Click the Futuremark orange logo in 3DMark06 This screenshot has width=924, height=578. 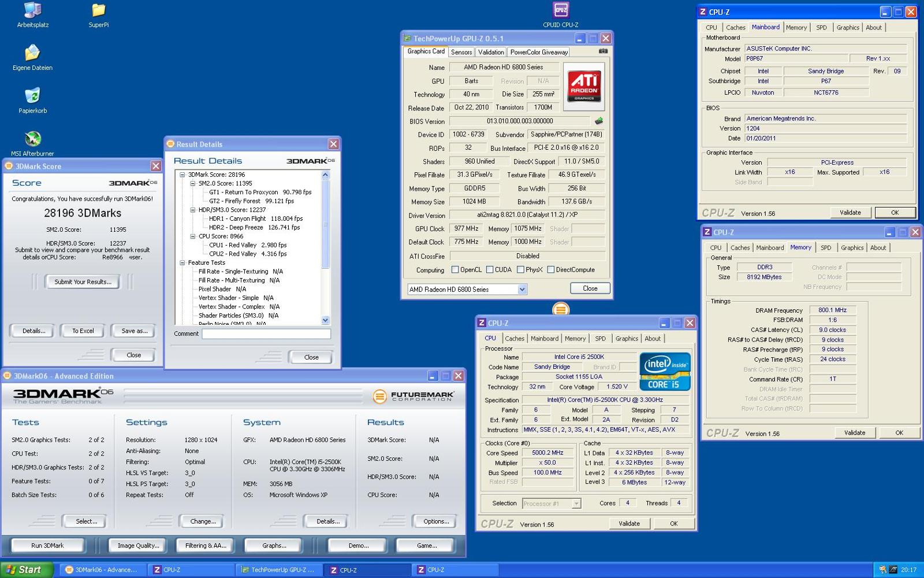click(379, 396)
